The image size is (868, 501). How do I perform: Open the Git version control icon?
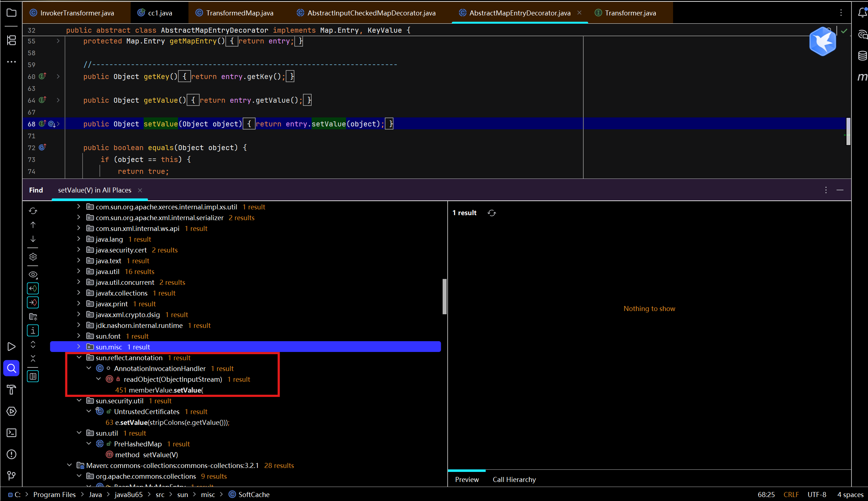tap(11, 476)
